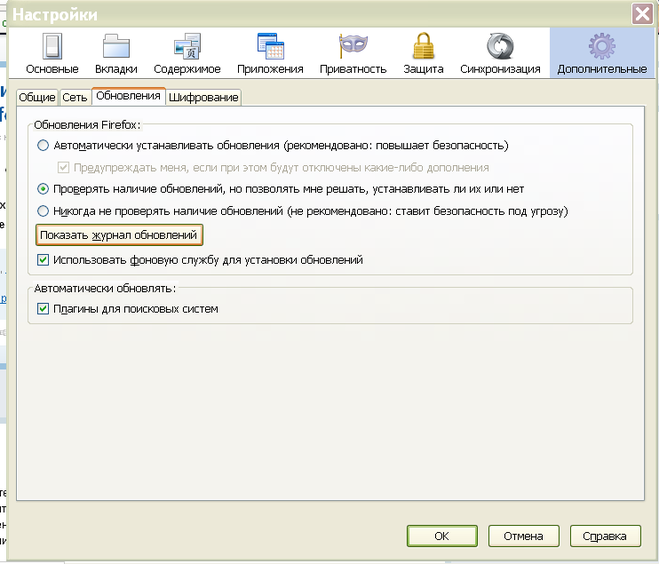Open the Приложения settings panel icon
659x564 pixels.
coord(270,53)
